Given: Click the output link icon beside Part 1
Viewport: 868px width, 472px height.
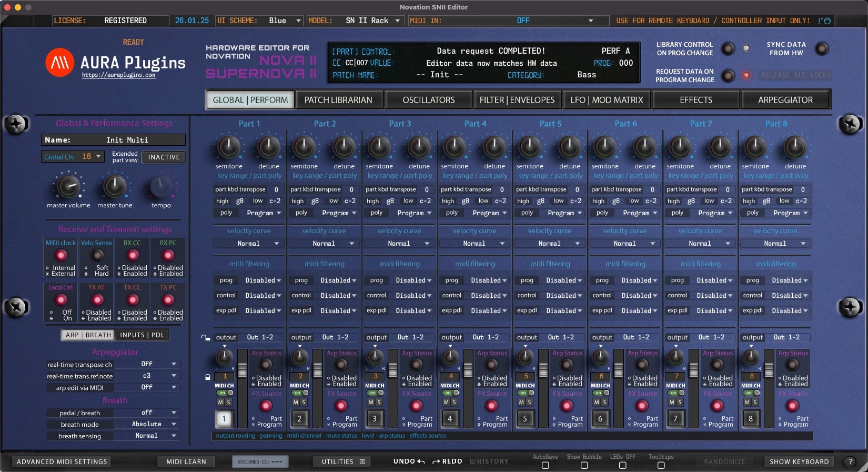Looking at the screenshot, I should click(x=205, y=337).
